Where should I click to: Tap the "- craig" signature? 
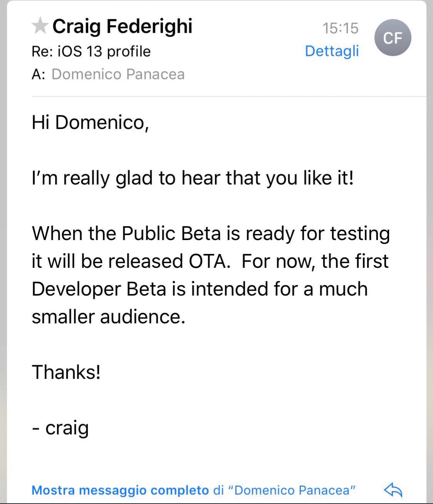coord(60,427)
